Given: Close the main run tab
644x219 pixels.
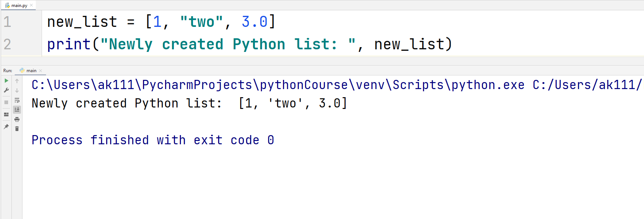Looking at the screenshot, I should (x=41, y=71).
